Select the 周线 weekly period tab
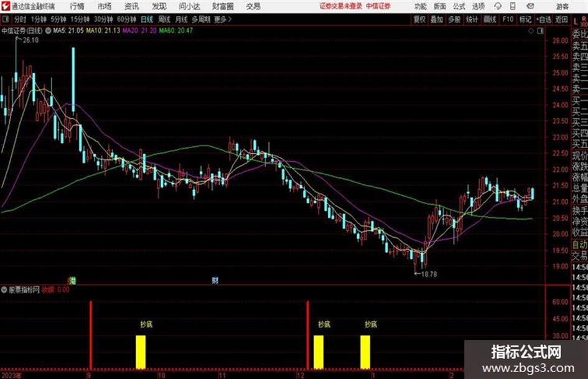 164,19
